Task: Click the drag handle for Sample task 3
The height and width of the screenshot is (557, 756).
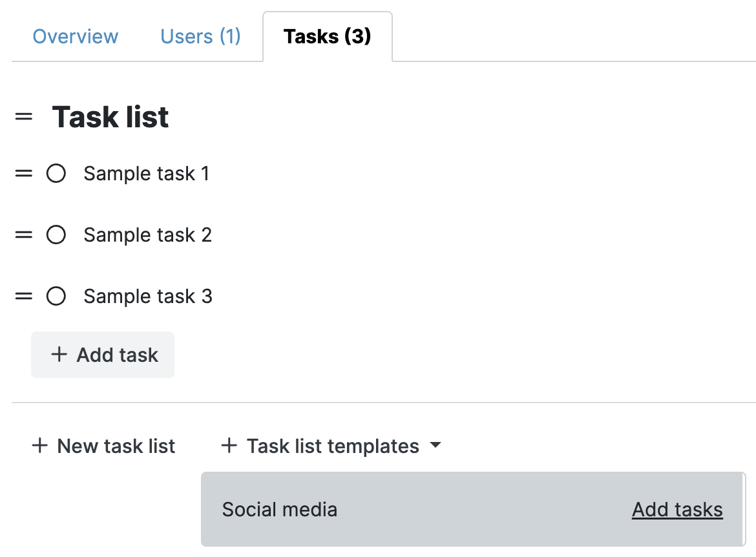Action: pos(24,296)
